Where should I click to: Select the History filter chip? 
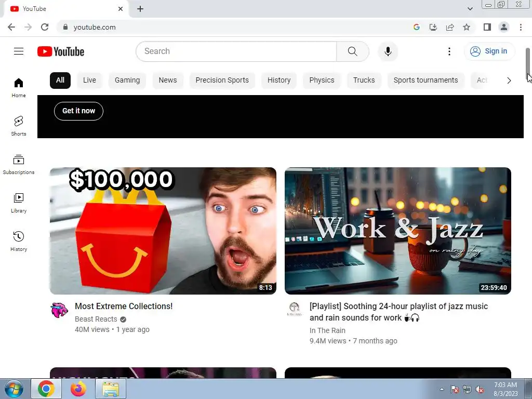[279, 81]
